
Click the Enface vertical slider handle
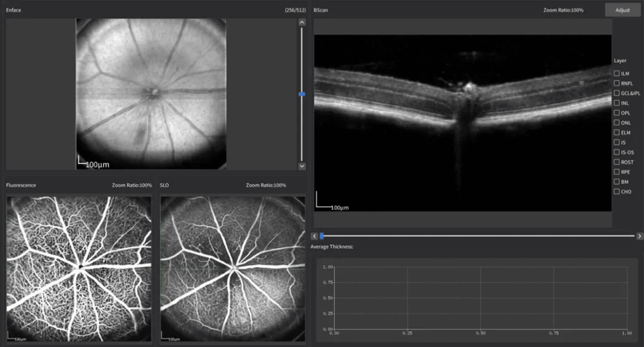302,94
